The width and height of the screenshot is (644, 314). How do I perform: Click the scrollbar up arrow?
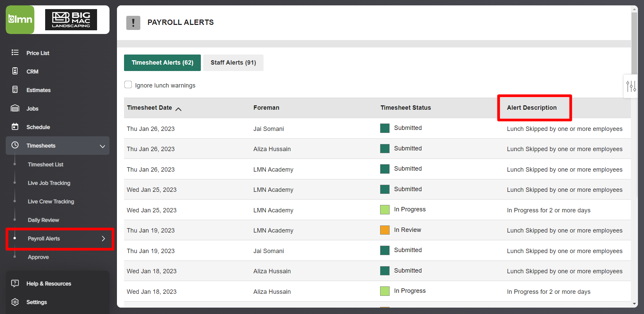[x=634, y=9]
